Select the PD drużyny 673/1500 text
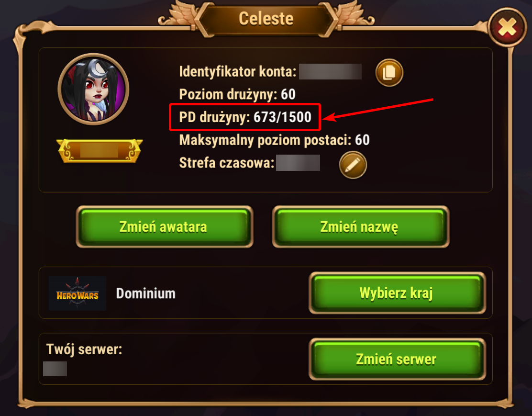The height and width of the screenshot is (416, 532). 245,117
